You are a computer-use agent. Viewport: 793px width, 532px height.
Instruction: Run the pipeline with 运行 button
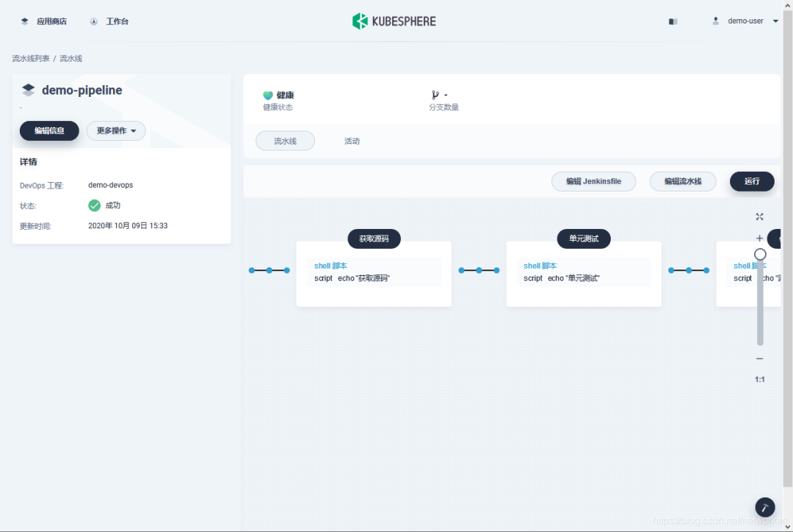click(752, 181)
